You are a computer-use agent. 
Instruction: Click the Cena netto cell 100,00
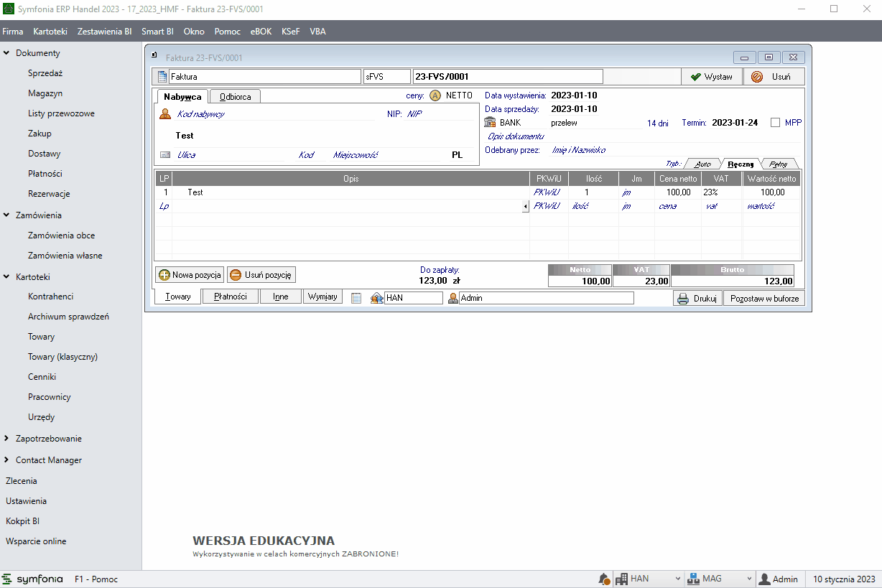coord(678,192)
